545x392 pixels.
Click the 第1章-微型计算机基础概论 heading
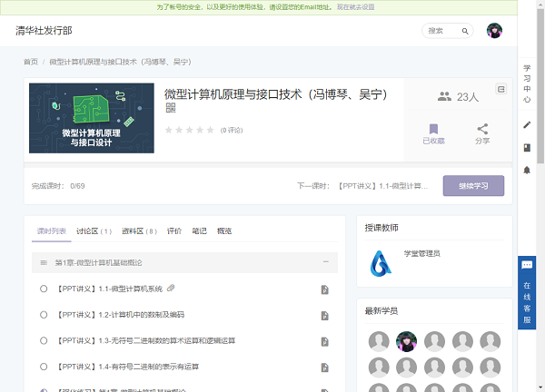pyautogui.click(x=98, y=263)
